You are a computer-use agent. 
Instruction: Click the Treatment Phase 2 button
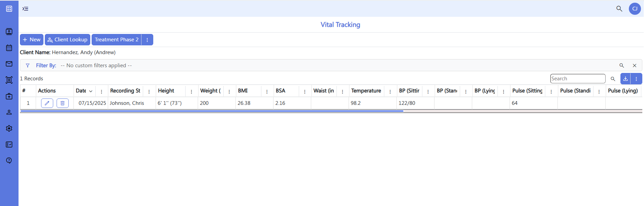(117, 40)
